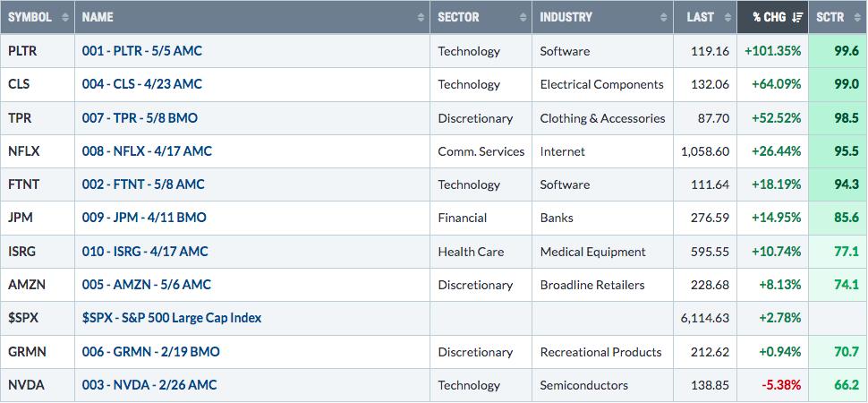Click the SECTOR column sort arrows icon

pos(523,17)
